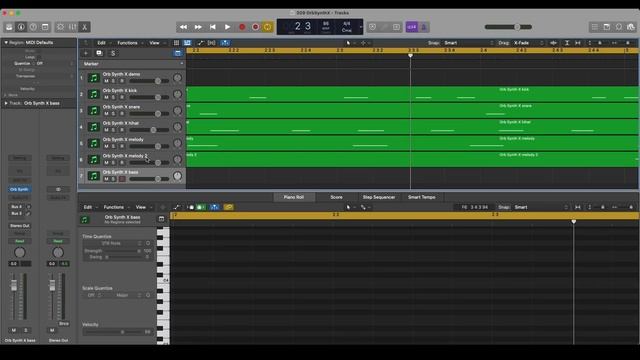Toggle yellow Link button in Piano Roll toolbar

tap(229, 207)
